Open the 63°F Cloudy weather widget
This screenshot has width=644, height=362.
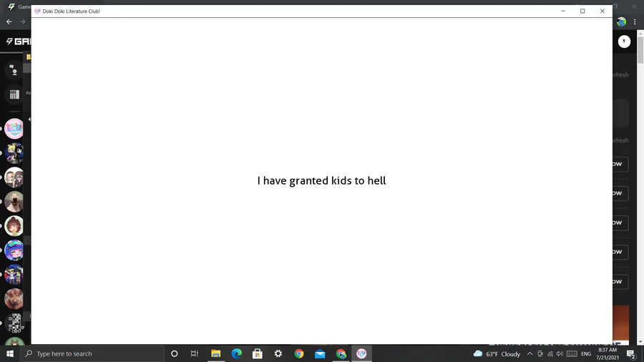coord(497,353)
